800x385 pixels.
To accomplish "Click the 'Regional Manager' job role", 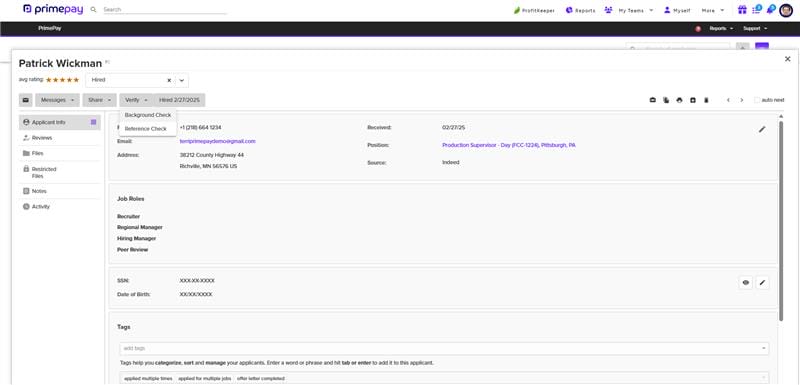I will pos(140,227).
